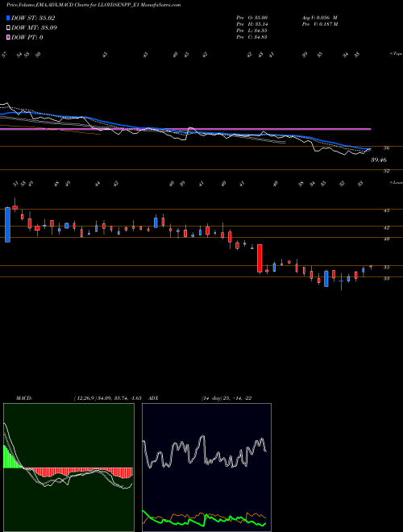Click the 32 axis label on EMA chart
403x532 pixels.
pyautogui.click(x=386, y=171)
